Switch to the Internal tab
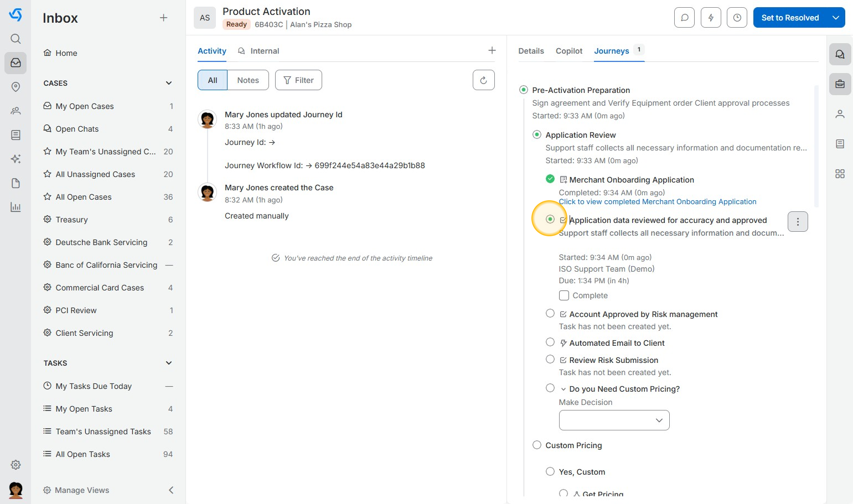This screenshot has width=853, height=504. tap(264, 51)
